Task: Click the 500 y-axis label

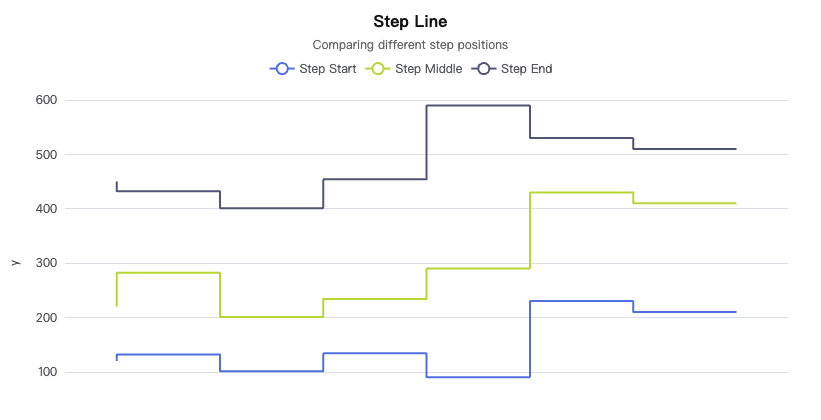Action: 47,155
